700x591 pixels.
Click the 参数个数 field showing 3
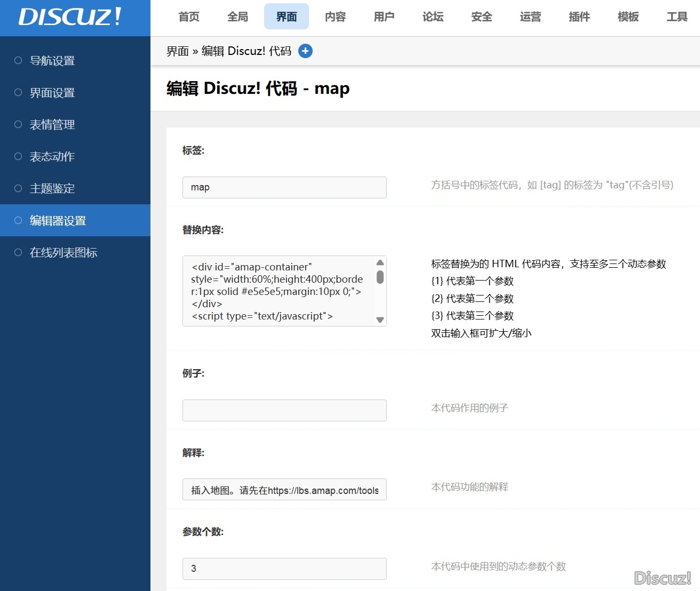pyautogui.click(x=284, y=569)
